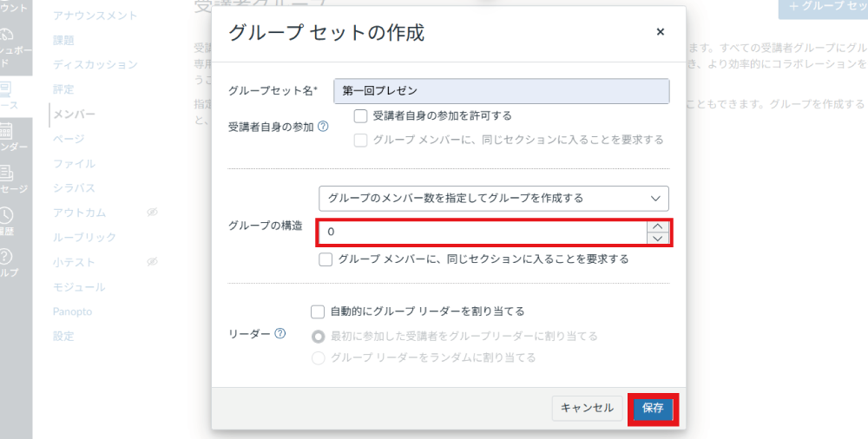Go to モジュール in the course navigation
The image size is (868, 439).
click(x=79, y=287)
